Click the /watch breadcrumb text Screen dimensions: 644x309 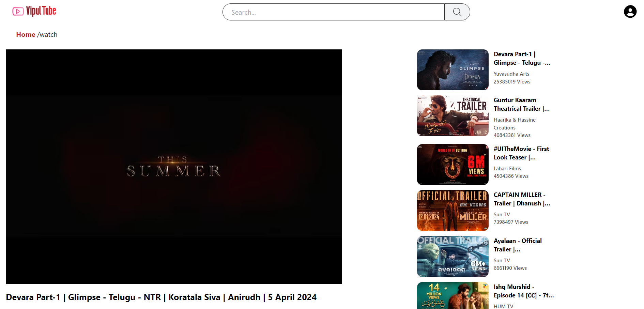47,34
